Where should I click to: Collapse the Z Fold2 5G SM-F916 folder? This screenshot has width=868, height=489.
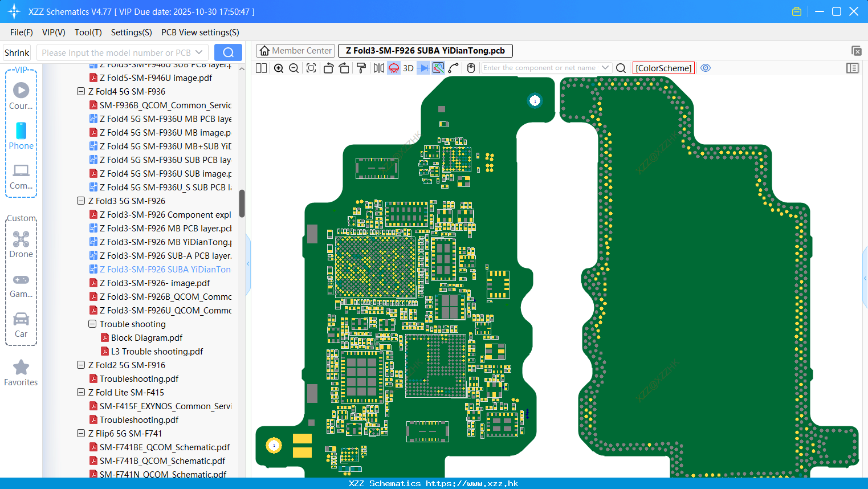pos(81,365)
